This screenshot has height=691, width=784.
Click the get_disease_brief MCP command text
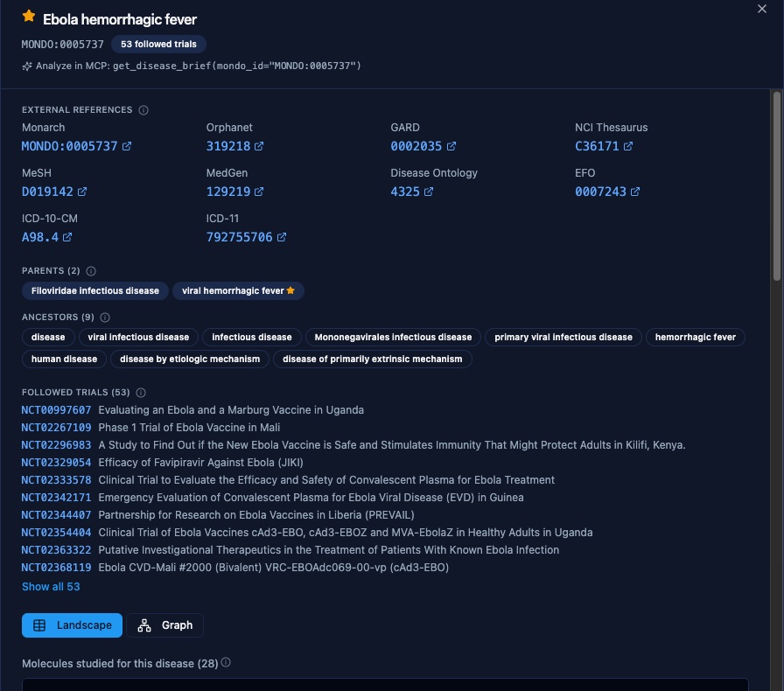(237, 66)
